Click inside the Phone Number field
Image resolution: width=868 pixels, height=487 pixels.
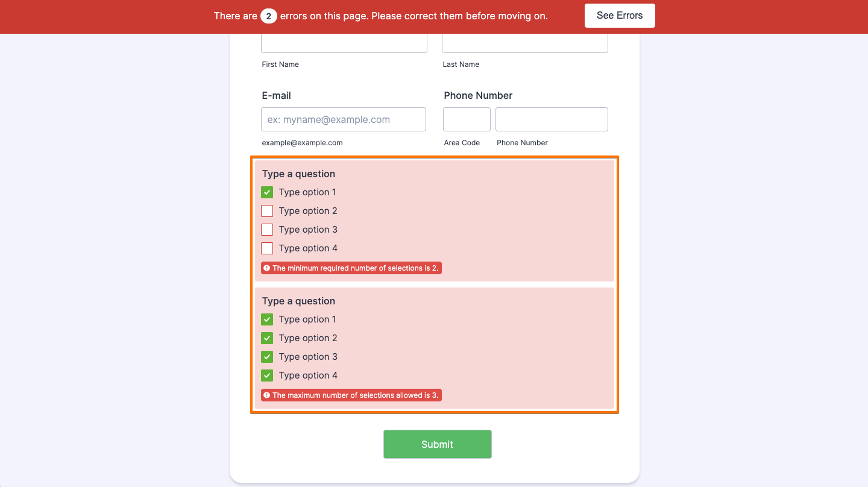[551, 119]
